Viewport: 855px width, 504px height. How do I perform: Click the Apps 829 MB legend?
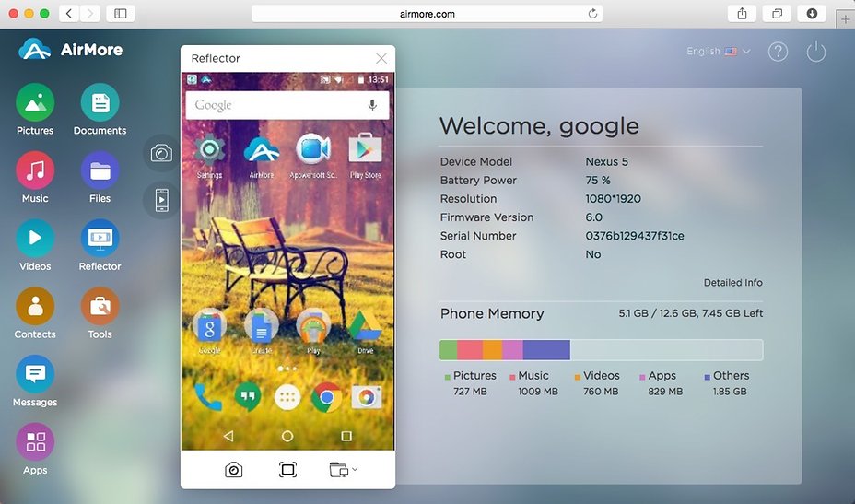(662, 383)
